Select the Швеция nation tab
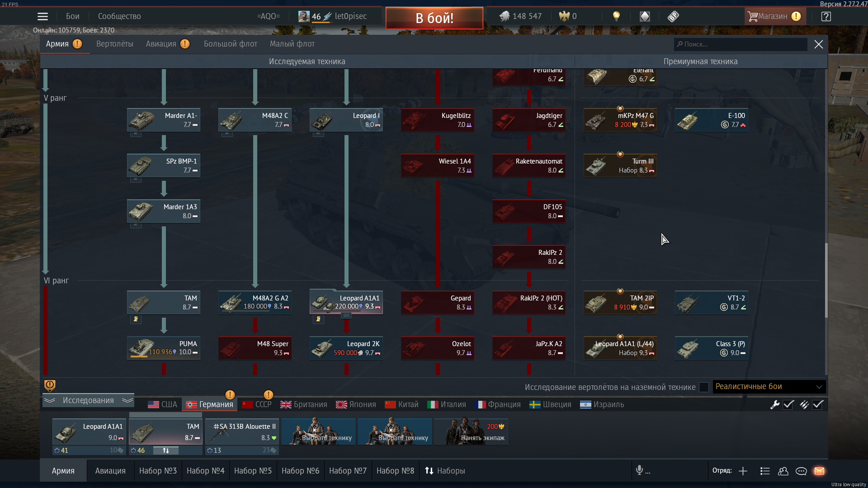The height and width of the screenshot is (488, 868). (551, 404)
